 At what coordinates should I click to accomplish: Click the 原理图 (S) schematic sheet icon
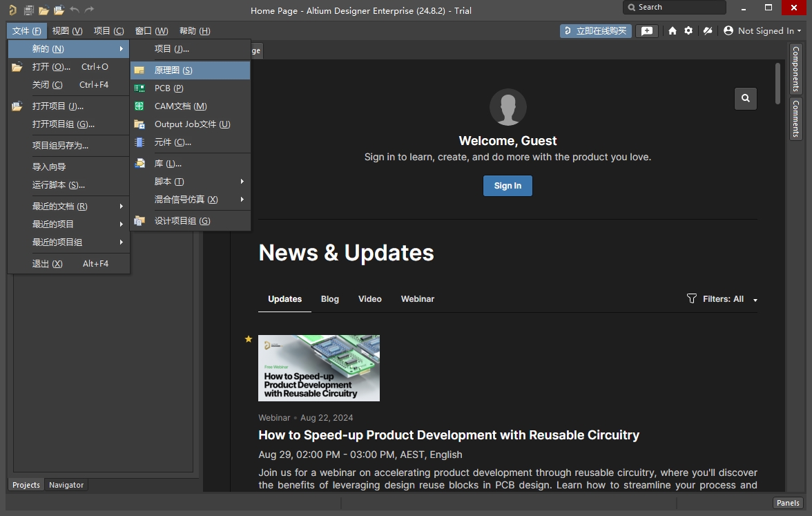pos(139,70)
